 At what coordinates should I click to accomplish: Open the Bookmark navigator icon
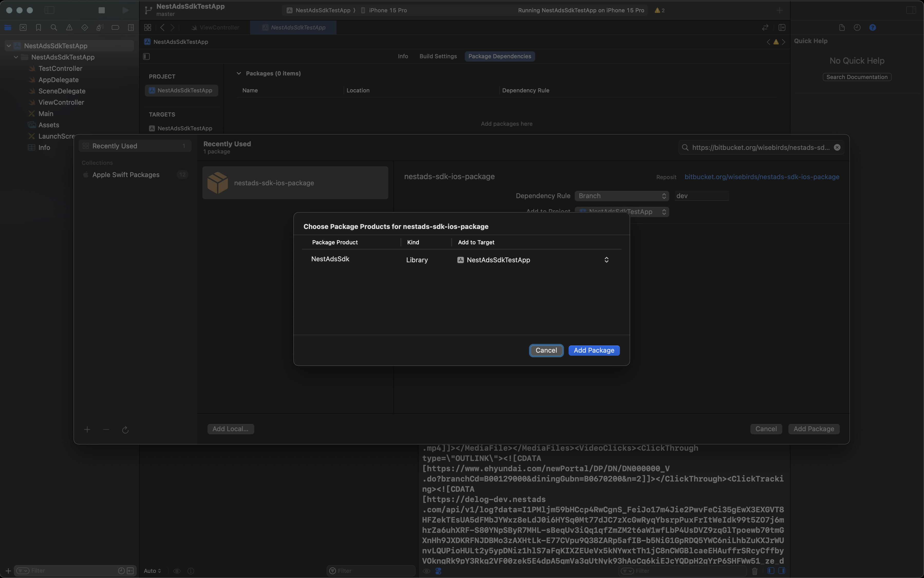(38, 27)
